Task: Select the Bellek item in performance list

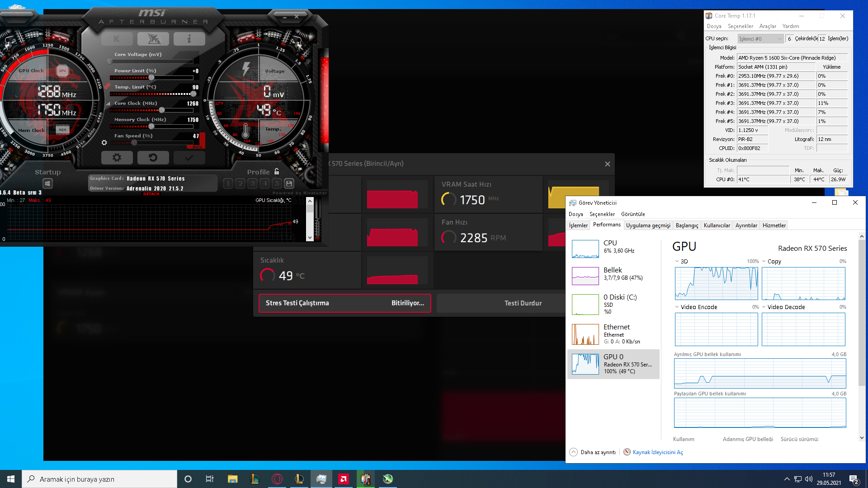Action: tap(613, 274)
